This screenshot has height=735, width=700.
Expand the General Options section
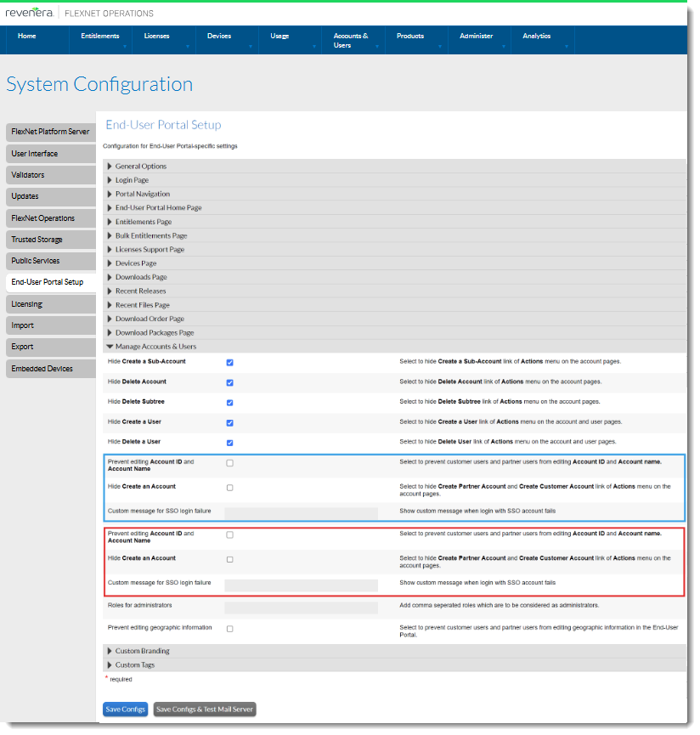pyautogui.click(x=141, y=167)
